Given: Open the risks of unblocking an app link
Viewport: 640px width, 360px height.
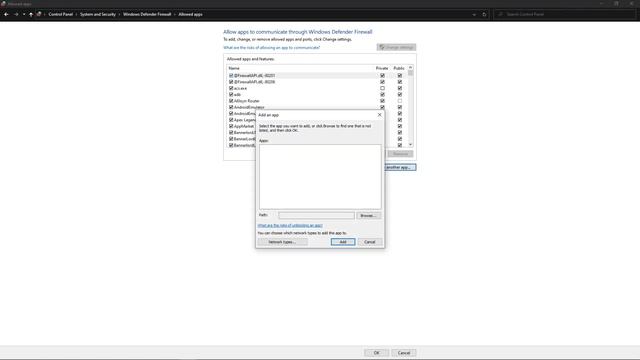Looking at the screenshot, I should pos(290,225).
